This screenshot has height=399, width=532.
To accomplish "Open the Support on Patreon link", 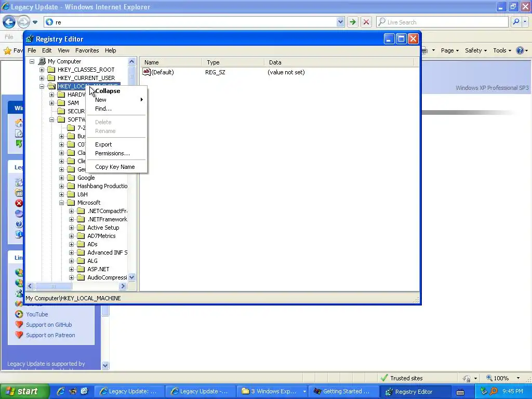I will click(x=50, y=335).
